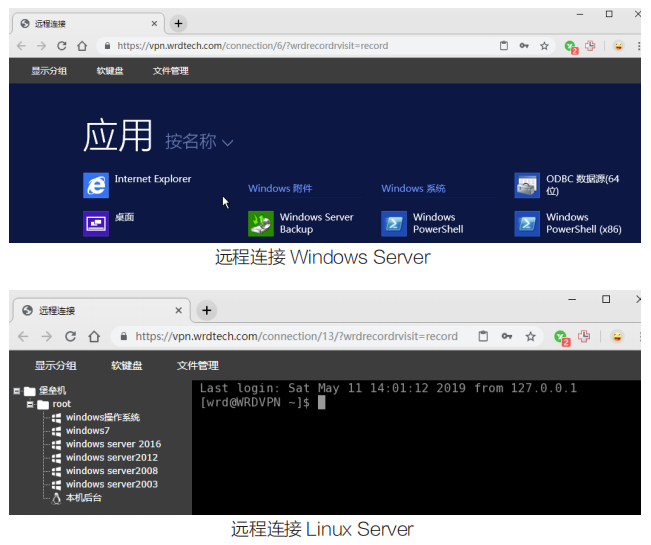The image size is (651, 545).
Task: Bookmark page with star in bottom browser
Action: [531, 336]
